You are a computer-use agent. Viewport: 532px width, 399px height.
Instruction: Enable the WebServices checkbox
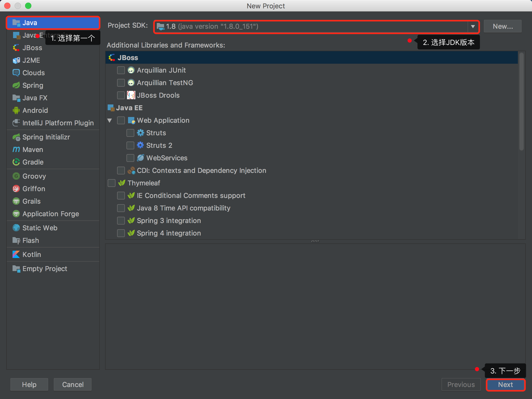(x=130, y=158)
